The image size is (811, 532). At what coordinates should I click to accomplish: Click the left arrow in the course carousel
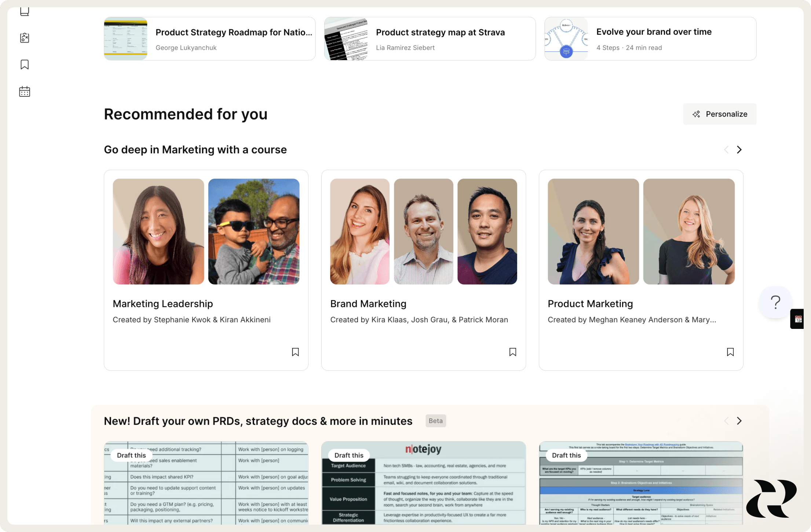click(x=726, y=150)
